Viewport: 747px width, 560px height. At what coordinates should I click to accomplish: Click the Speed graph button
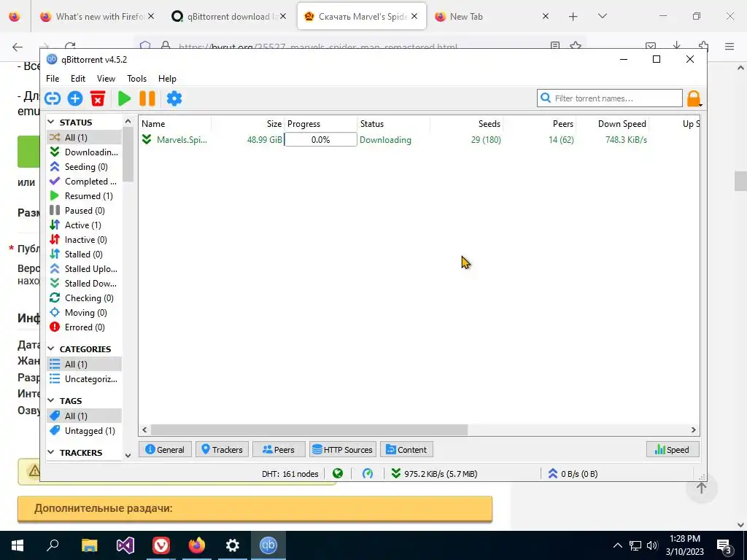(672, 449)
